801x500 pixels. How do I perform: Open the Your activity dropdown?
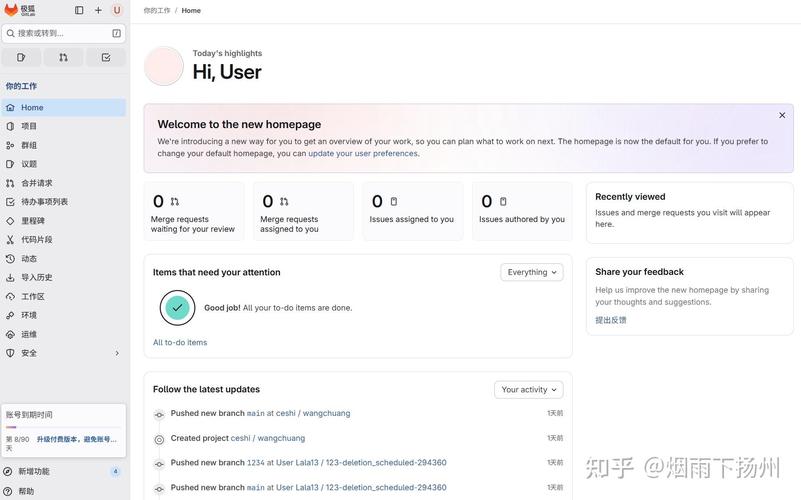tap(529, 390)
